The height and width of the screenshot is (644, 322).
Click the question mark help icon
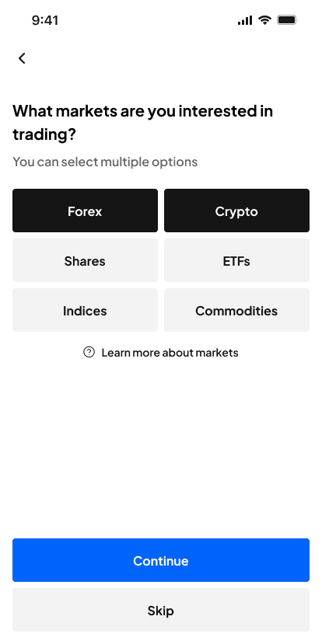[x=89, y=352]
